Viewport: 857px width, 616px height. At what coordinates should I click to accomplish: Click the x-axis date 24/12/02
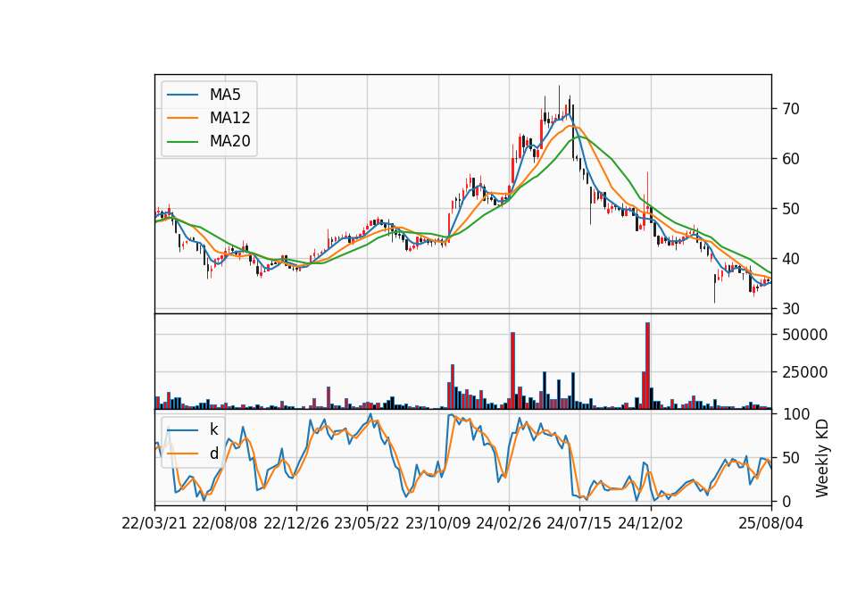[x=651, y=523]
